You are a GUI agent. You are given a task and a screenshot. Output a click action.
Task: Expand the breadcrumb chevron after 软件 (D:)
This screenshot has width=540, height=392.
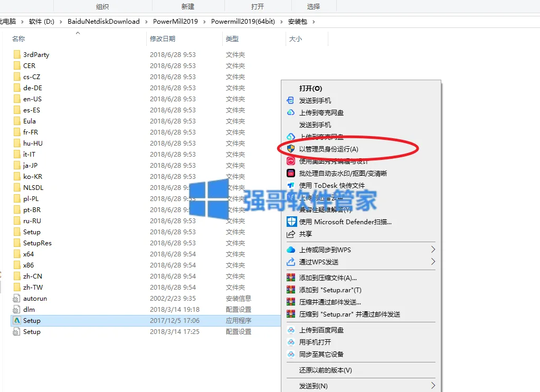[x=61, y=22]
